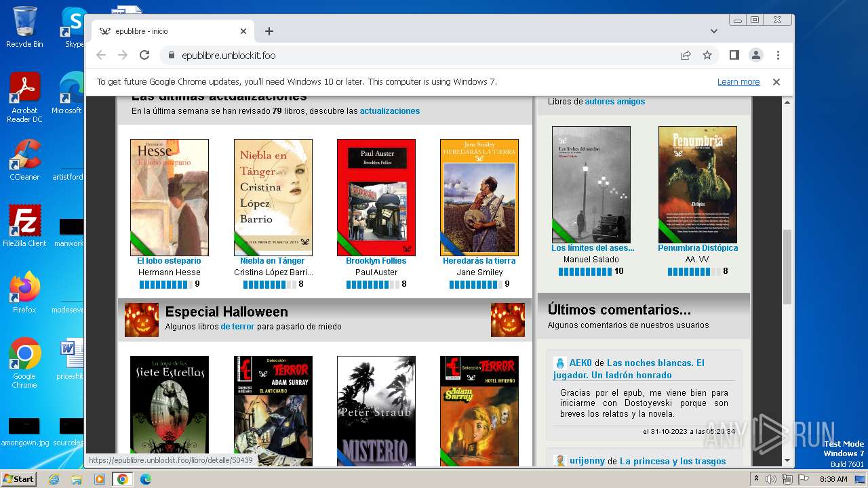Open El Anticuario terror book cover
868x488 pixels.
(273, 411)
